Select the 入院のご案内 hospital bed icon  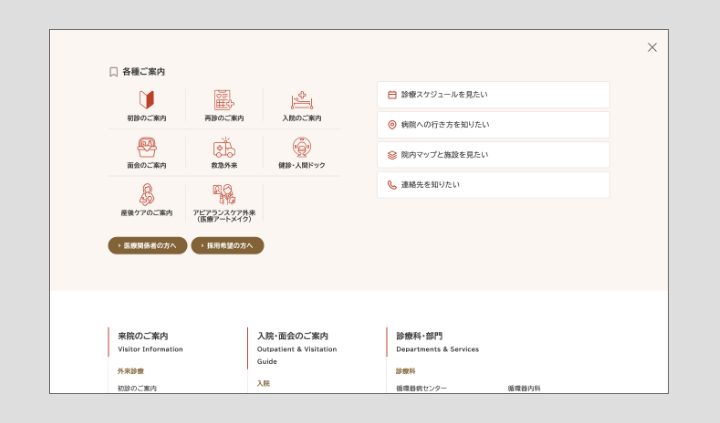click(x=301, y=101)
